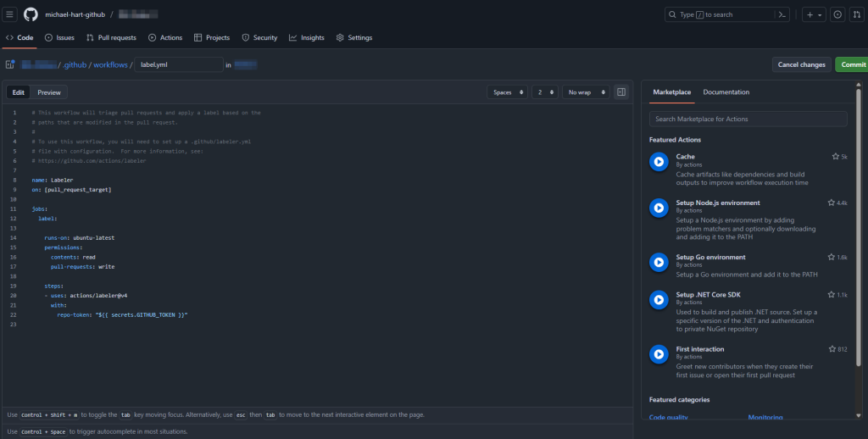Click the GitHub logo icon
The image size is (868, 439).
[x=31, y=14]
